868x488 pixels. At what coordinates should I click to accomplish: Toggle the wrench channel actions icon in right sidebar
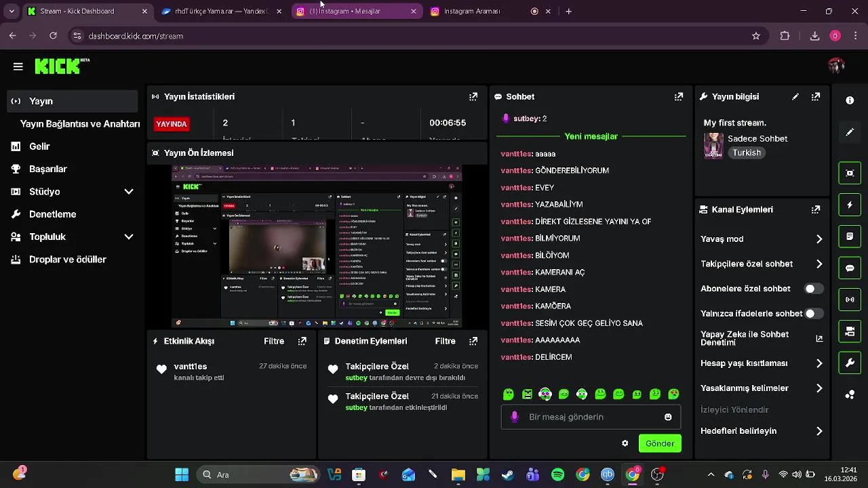click(x=850, y=363)
